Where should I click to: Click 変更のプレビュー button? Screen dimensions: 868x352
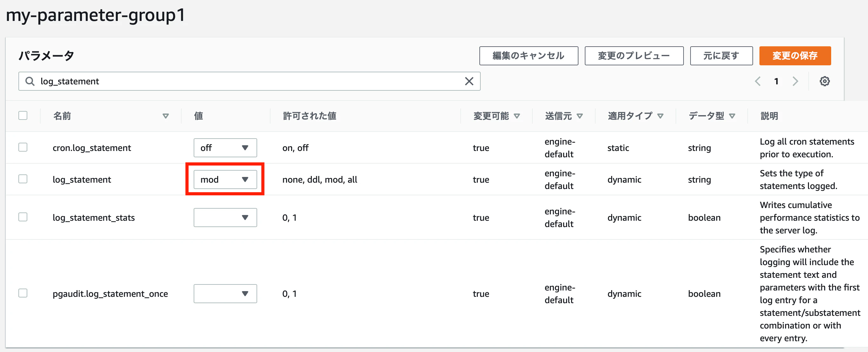(634, 55)
